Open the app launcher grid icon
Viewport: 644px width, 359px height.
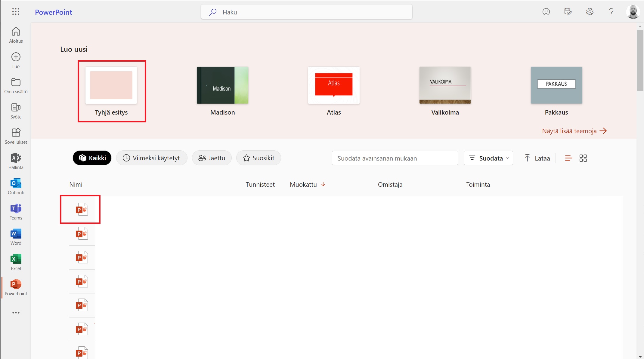click(x=16, y=12)
